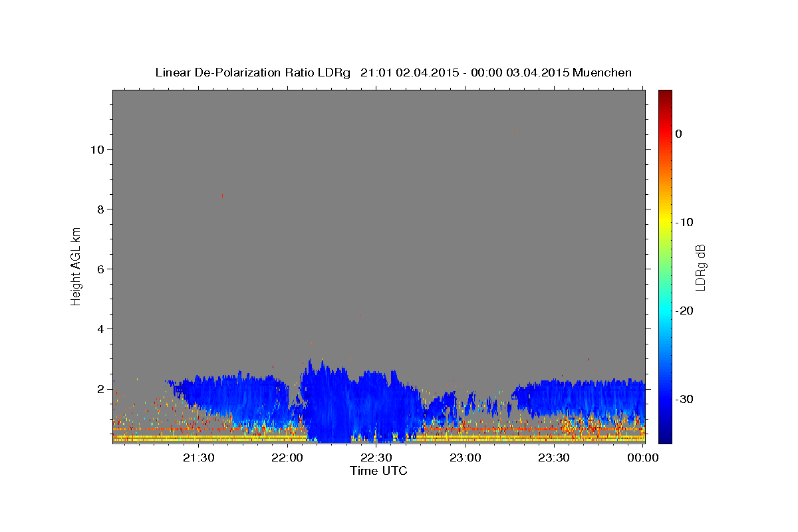Click the blue cloud layer near 23:30
Image resolution: width=798 pixels, height=532 pixels.
tap(579, 399)
